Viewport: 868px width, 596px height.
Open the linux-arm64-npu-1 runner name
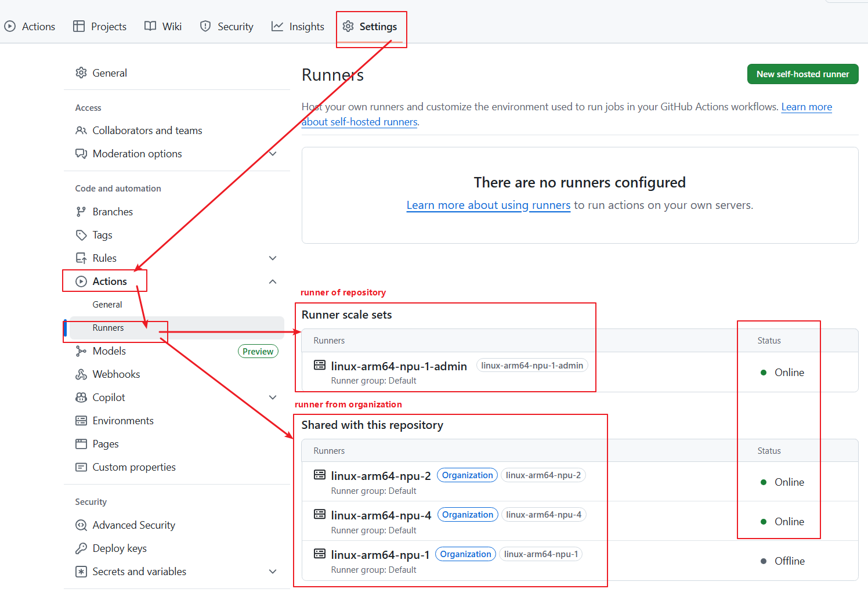click(x=380, y=555)
